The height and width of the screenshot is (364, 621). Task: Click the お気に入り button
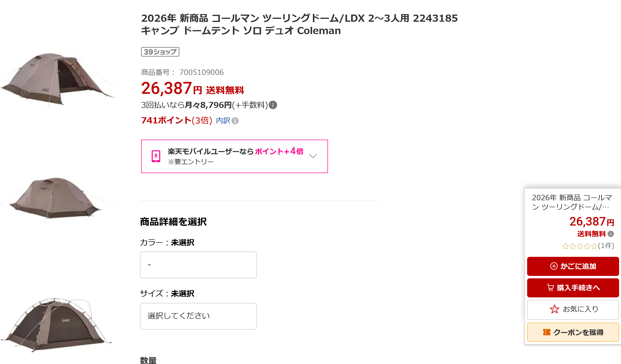(573, 309)
